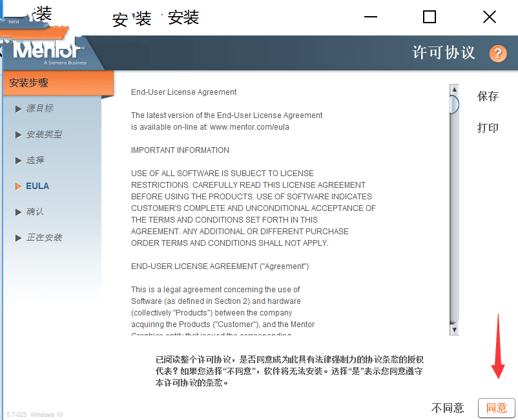
Task: Click the scroll down arrow of license text
Action: pos(454,330)
